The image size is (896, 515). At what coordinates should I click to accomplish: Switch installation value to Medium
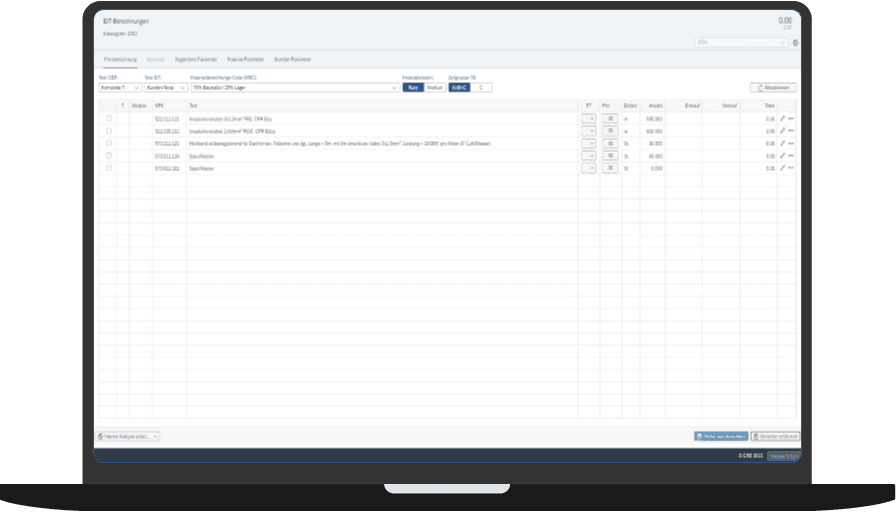tap(435, 87)
